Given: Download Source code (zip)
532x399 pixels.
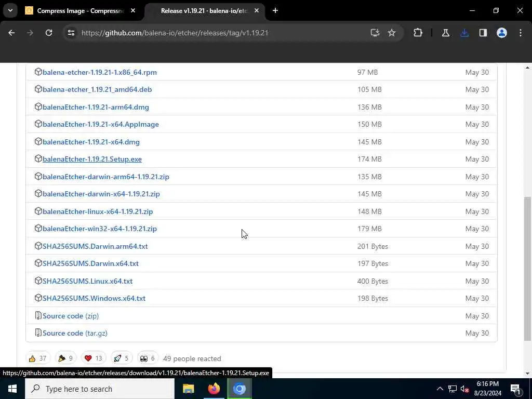Looking at the screenshot, I should 71,316.
